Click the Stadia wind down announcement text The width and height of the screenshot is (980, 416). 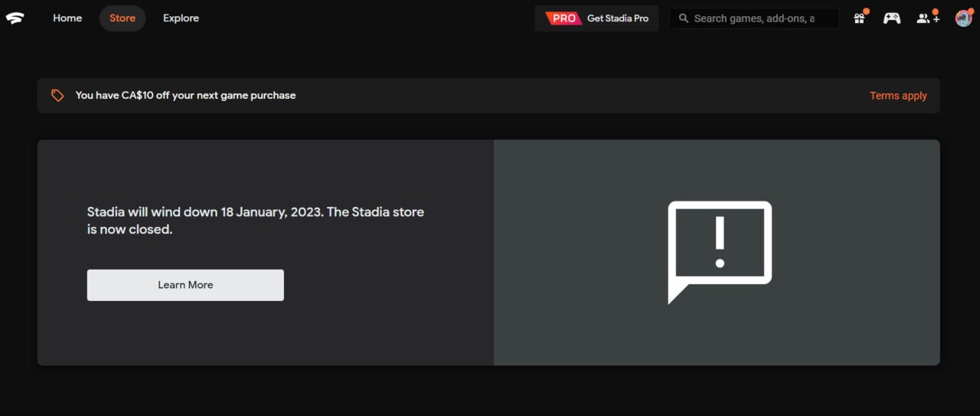pos(255,221)
